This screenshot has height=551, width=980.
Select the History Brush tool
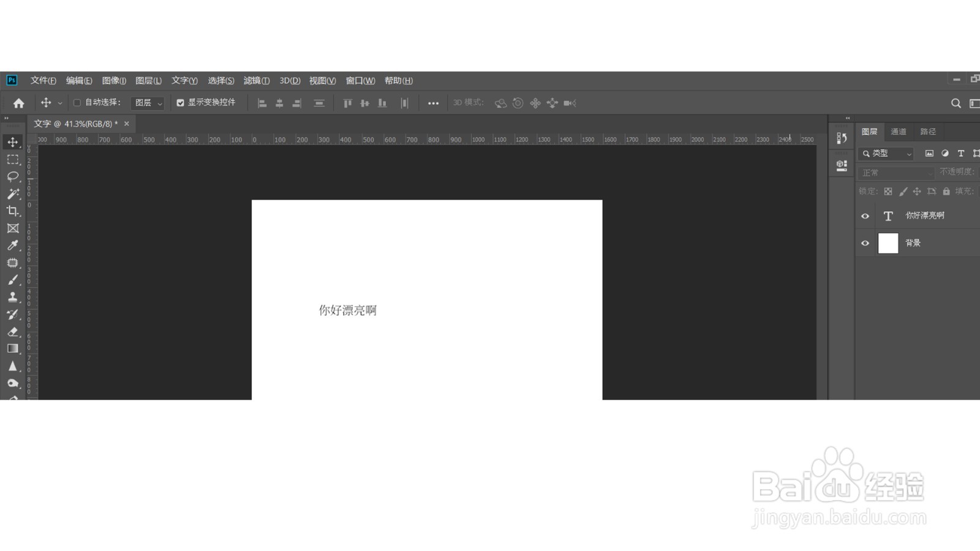coord(12,314)
